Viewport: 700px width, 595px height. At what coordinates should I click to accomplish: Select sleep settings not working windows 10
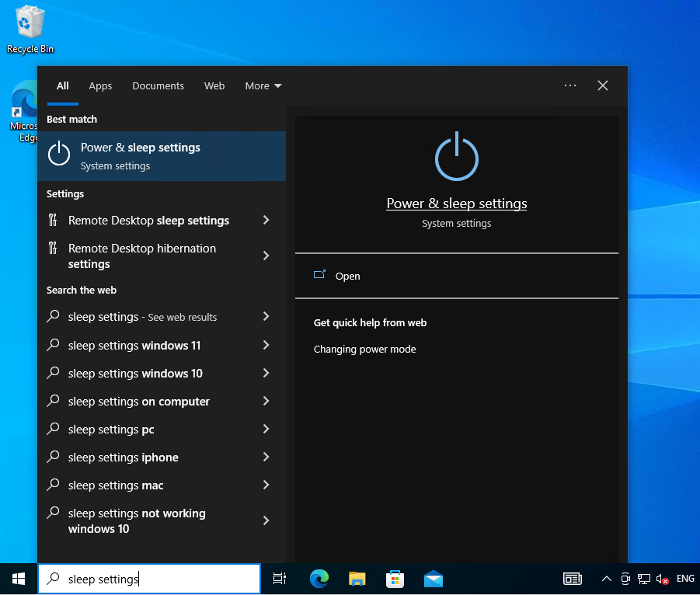tap(137, 521)
